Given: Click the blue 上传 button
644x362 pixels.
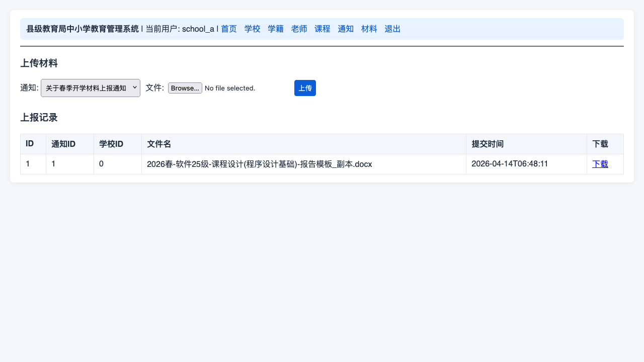Looking at the screenshot, I should coord(305,88).
